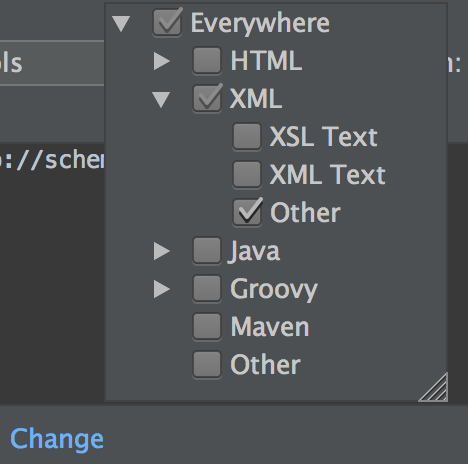The height and width of the screenshot is (464, 468).
Task: Expand the Groovy context node
Action: 162,289
